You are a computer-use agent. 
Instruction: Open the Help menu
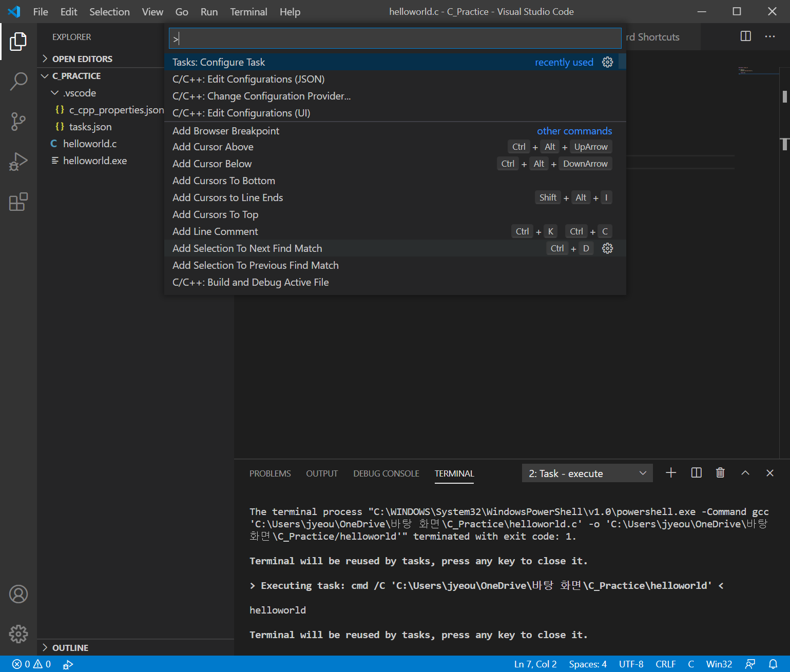point(290,12)
